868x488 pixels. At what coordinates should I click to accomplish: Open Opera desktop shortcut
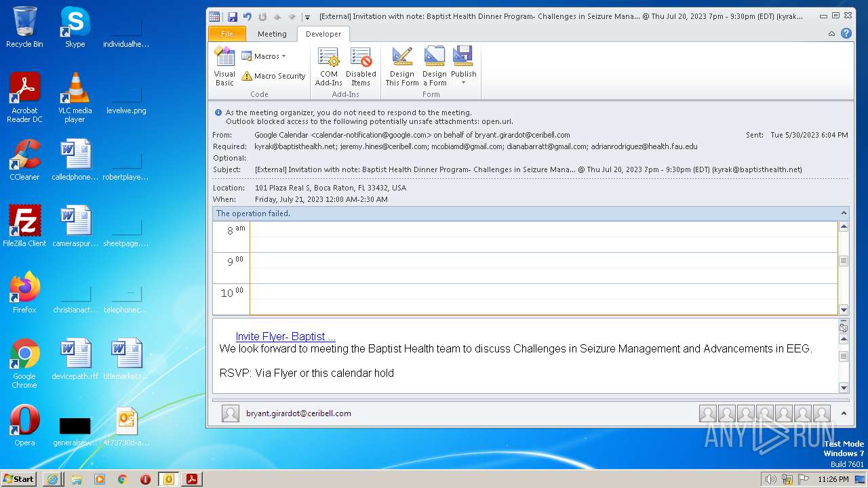click(x=24, y=426)
